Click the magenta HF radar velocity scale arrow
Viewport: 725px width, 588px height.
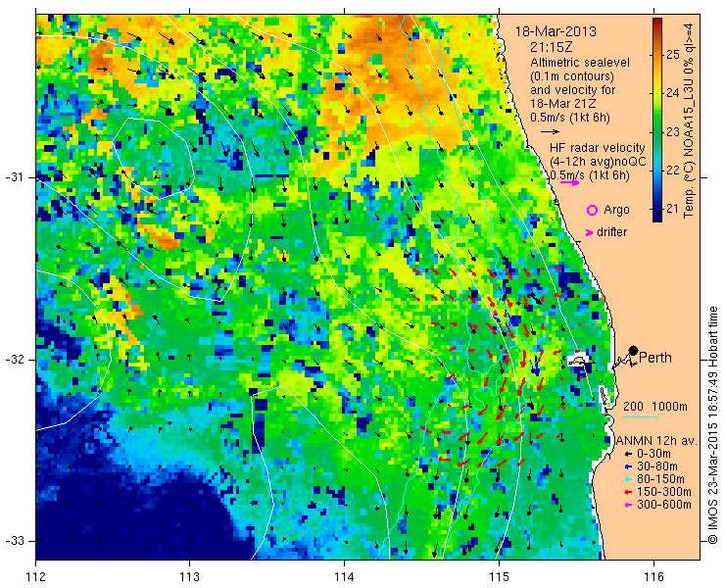(569, 182)
